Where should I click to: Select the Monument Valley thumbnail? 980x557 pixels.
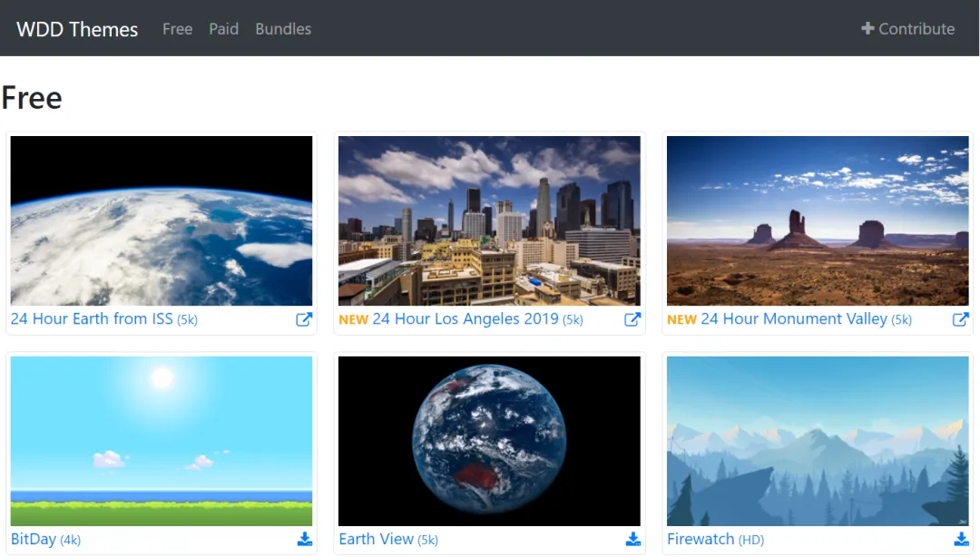coord(818,220)
